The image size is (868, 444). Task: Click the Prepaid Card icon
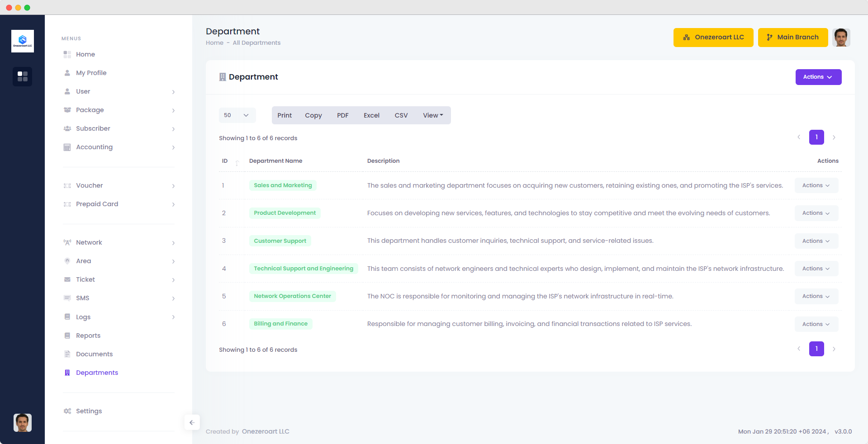coord(67,204)
